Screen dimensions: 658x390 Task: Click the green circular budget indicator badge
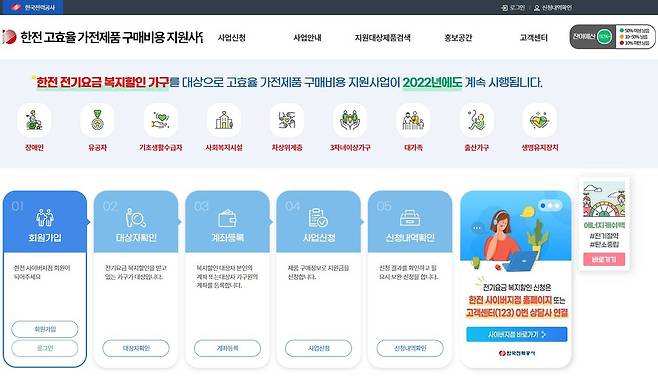pyautogui.click(x=604, y=37)
